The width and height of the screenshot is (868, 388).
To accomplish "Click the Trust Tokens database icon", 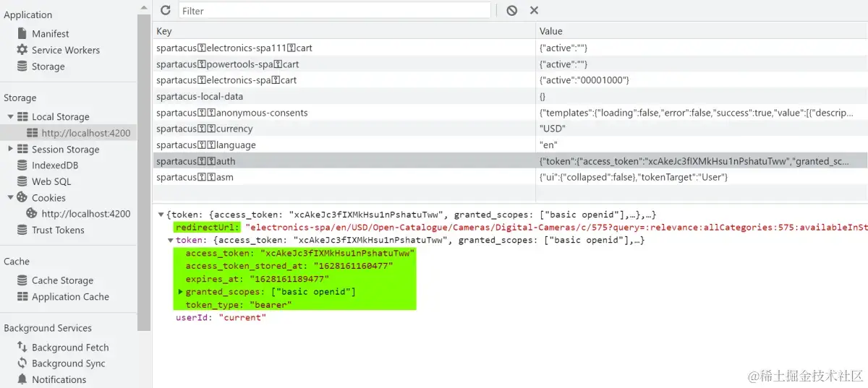I will click(x=22, y=230).
